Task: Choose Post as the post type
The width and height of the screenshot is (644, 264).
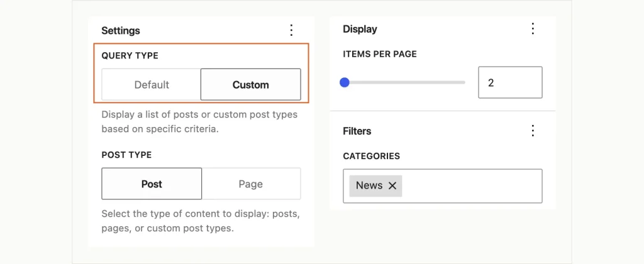Action: pyautogui.click(x=152, y=184)
